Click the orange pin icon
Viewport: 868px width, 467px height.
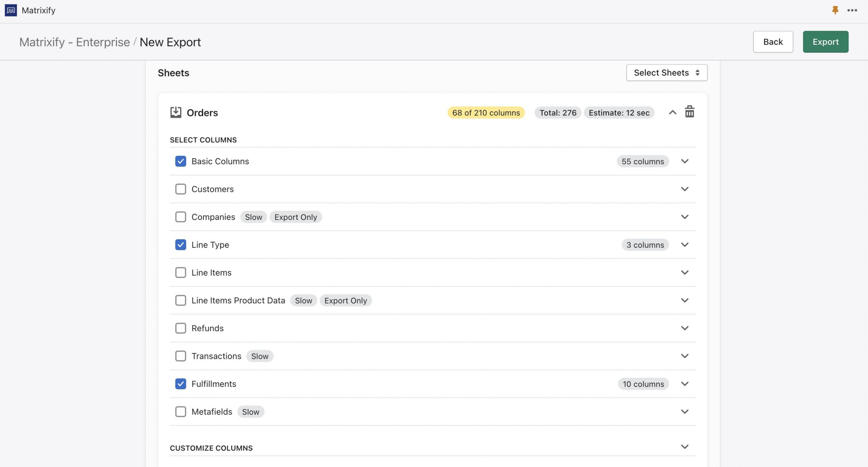click(x=835, y=10)
